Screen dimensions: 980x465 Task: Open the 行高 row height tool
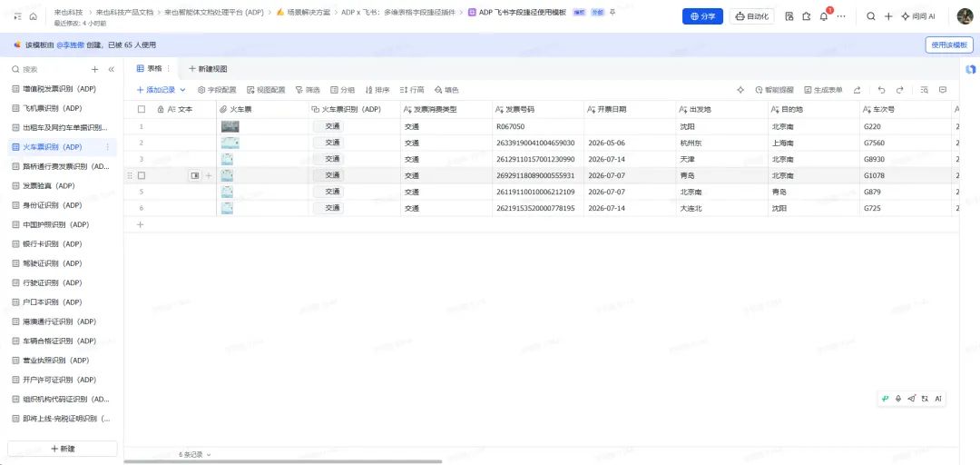(412, 90)
